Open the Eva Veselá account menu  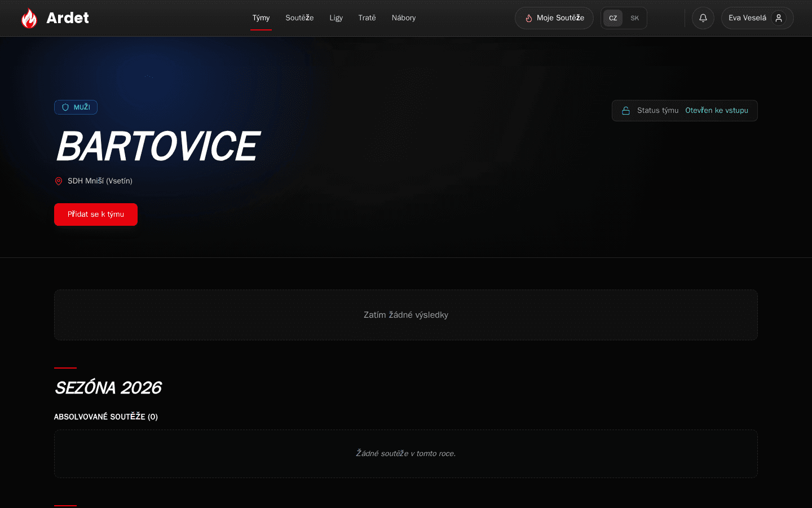(757, 18)
